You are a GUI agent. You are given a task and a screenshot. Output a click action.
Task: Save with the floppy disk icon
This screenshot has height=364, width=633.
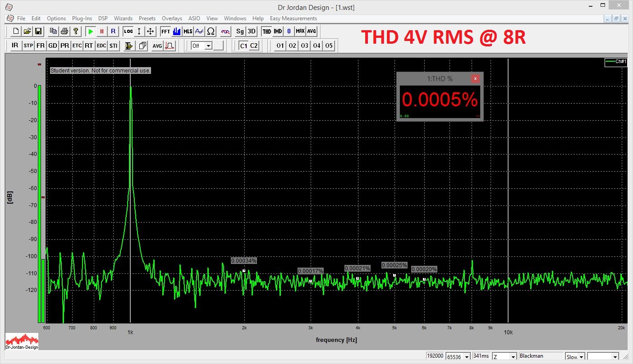click(38, 31)
